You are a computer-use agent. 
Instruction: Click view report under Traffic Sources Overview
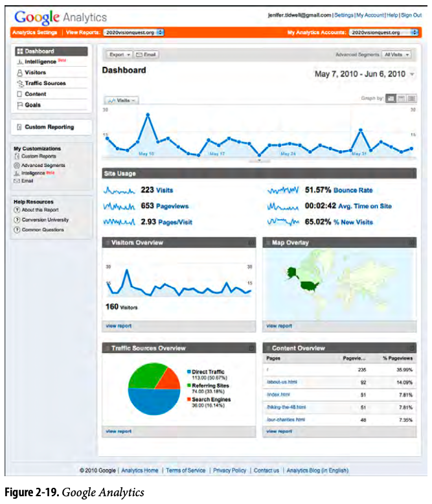pos(119,431)
